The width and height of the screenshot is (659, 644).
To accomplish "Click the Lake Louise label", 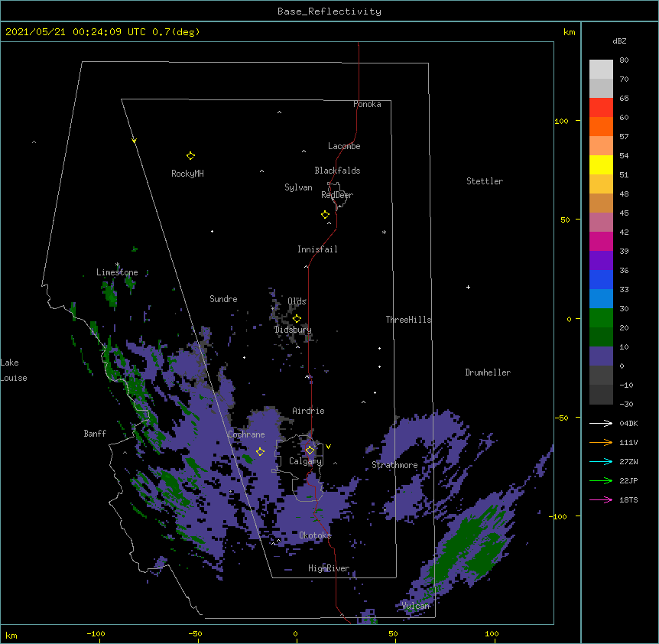I will (14, 370).
